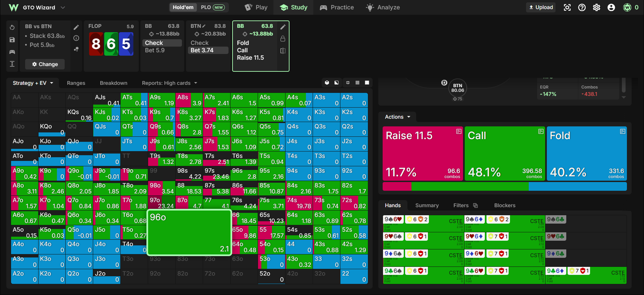Click the save icon in left sidebar
Screen dimensions: 644x295
pyautogui.click(x=12, y=40)
